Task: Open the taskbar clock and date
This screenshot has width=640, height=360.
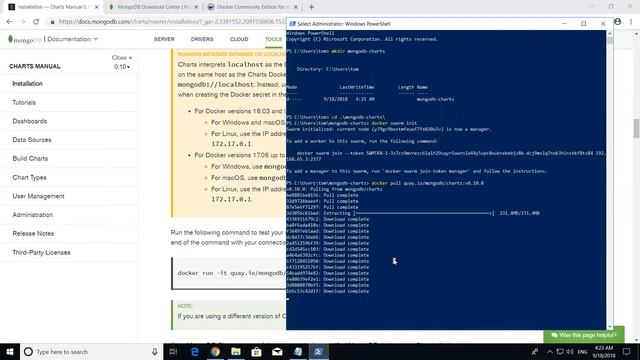Action: pyautogui.click(x=604, y=351)
